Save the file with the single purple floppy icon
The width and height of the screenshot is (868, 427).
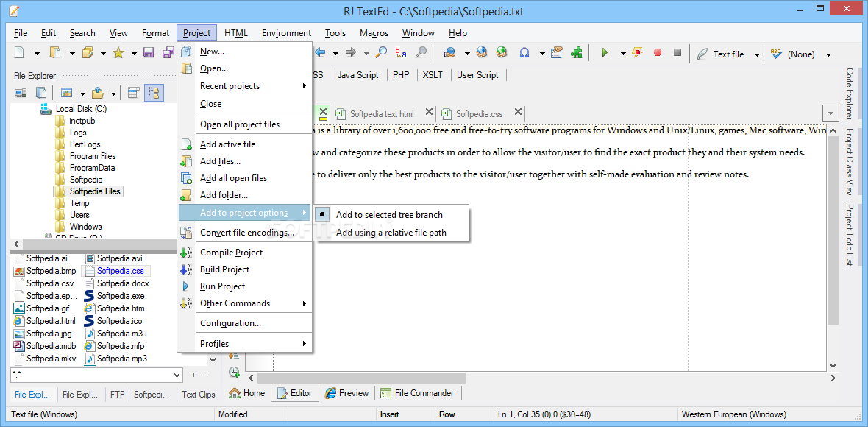pyautogui.click(x=149, y=53)
